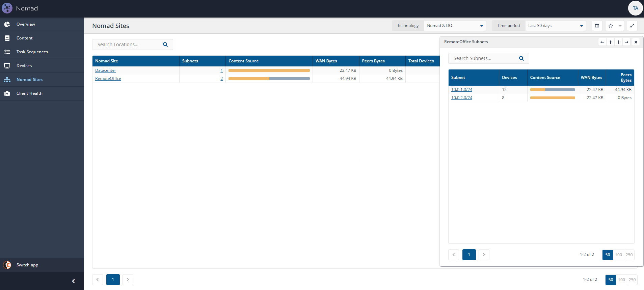
Task: Open Content in sidebar
Action: [x=42, y=38]
